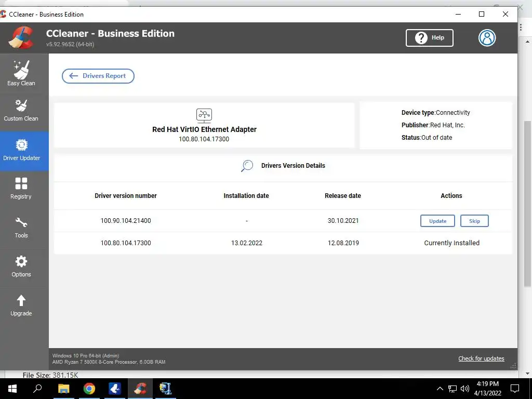The height and width of the screenshot is (399, 532).
Task: Go back to Drivers Report
Action: [98, 76]
